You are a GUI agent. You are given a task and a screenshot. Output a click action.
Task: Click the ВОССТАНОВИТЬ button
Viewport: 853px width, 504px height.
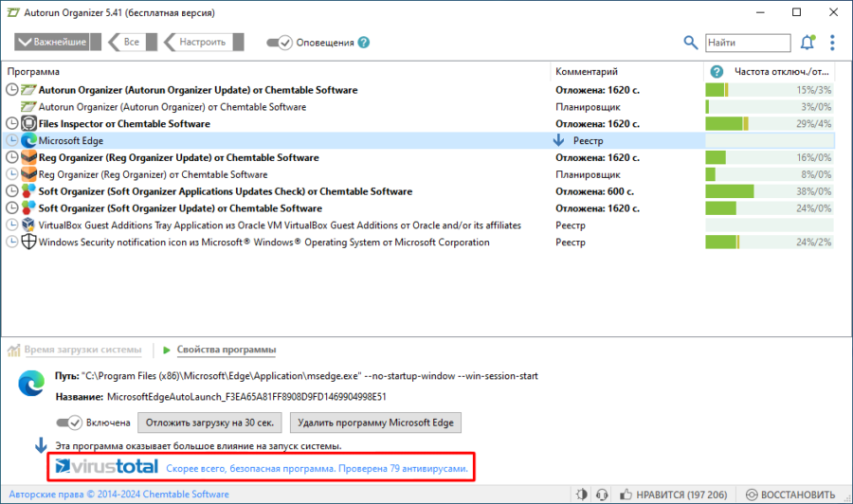point(789,495)
